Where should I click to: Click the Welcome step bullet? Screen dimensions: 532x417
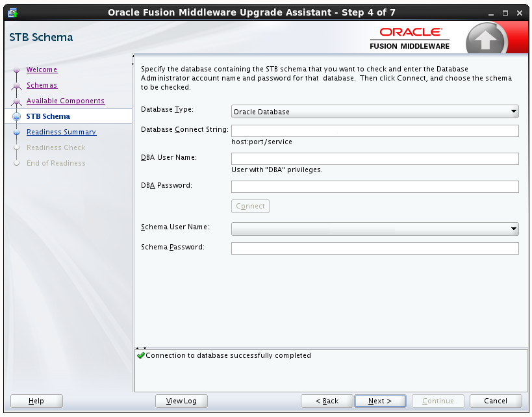click(x=16, y=70)
